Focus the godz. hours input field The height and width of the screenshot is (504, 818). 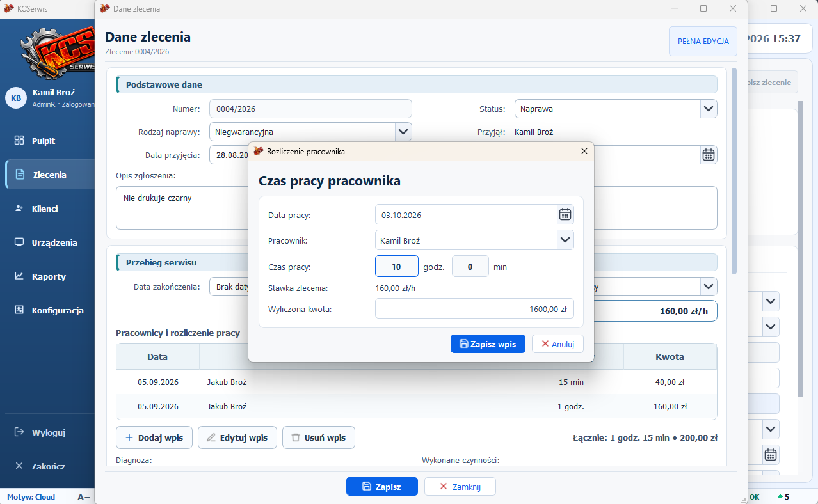397,266
